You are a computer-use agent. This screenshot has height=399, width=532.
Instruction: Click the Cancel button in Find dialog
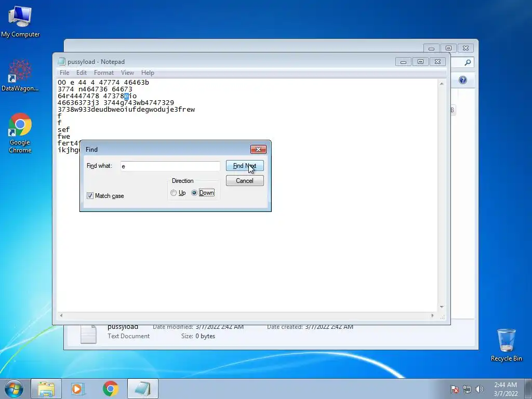pos(245,180)
